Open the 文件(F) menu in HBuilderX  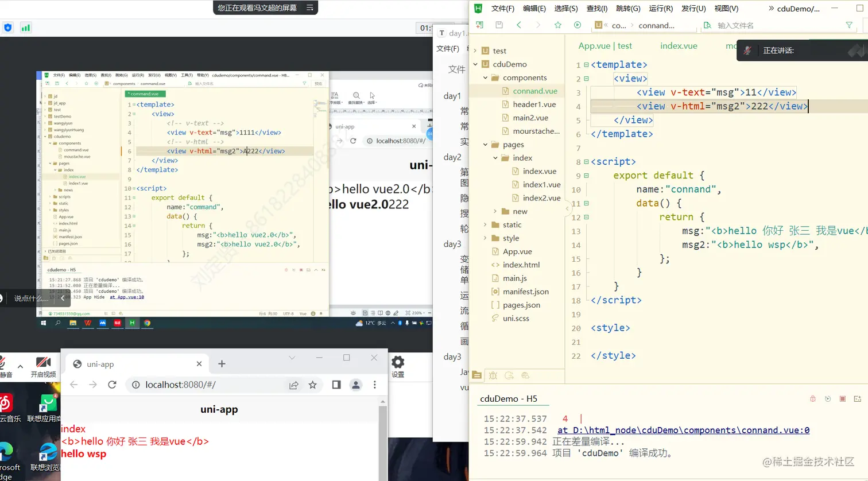[x=503, y=8]
